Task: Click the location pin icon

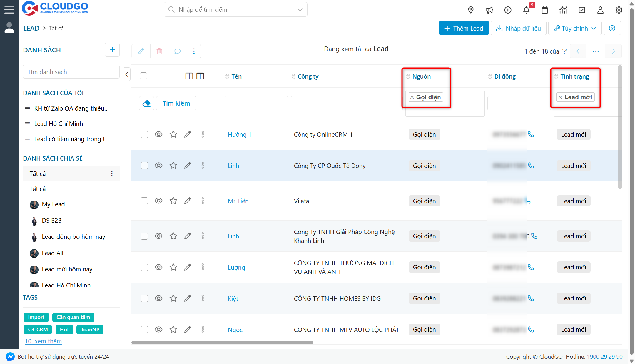Action: (471, 10)
